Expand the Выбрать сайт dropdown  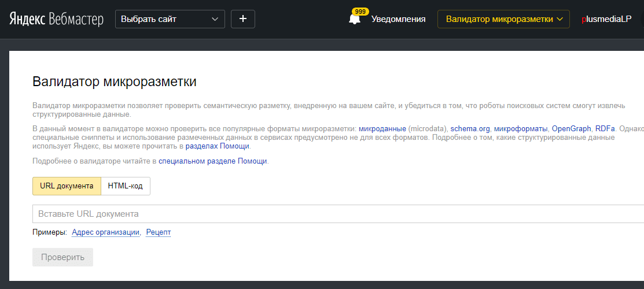tap(170, 19)
